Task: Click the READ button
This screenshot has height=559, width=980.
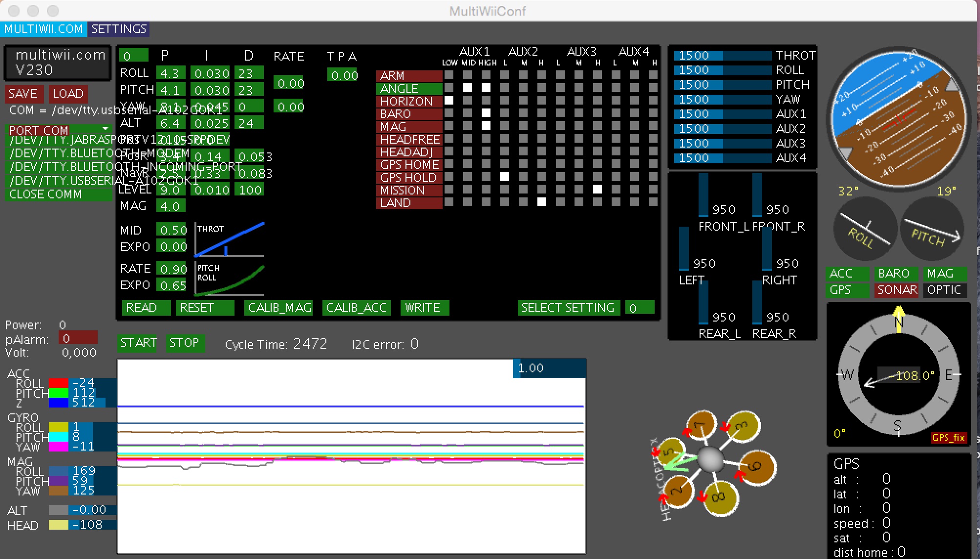Action: [x=146, y=307]
